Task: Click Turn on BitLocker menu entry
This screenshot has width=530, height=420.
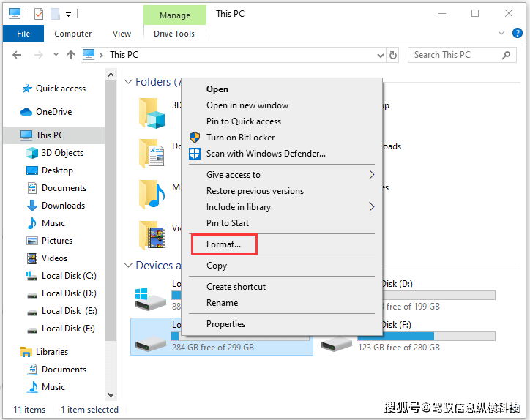Action: [x=240, y=138]
